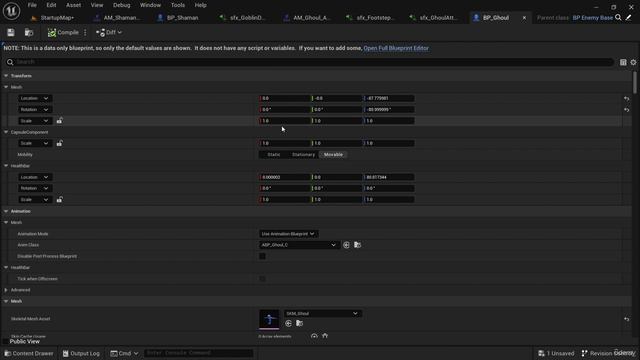Set Mobility to Movable
640x360 pixels.
[x=333, y=155]
